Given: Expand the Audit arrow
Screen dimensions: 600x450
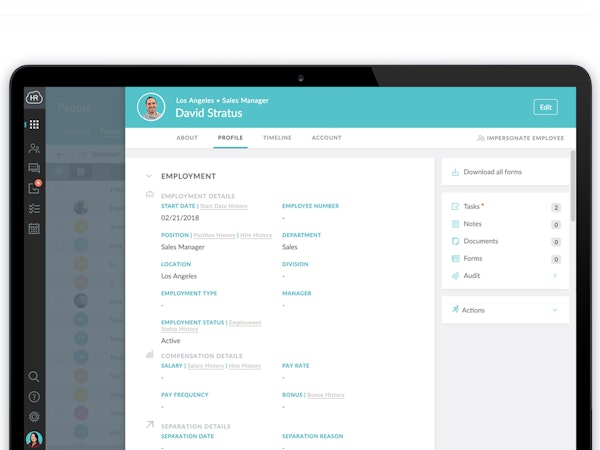Looking at the screenshot, I should pos(555,275).
